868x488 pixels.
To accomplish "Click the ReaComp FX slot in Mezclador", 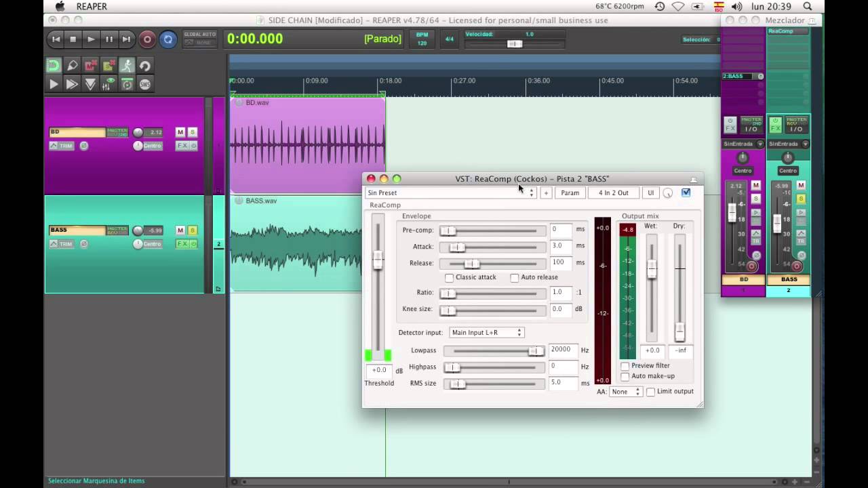I will (x=788, y=31).
